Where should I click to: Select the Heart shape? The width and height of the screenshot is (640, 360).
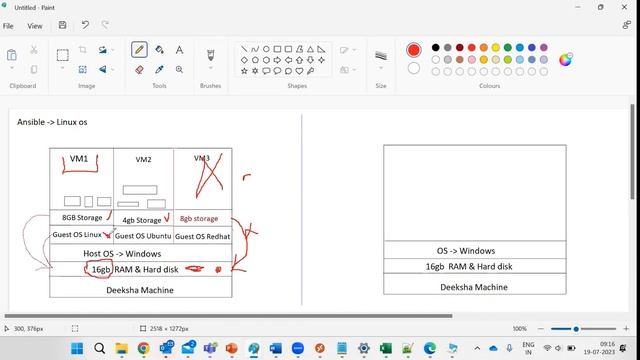pyautogui.click(x=299, y=71)
